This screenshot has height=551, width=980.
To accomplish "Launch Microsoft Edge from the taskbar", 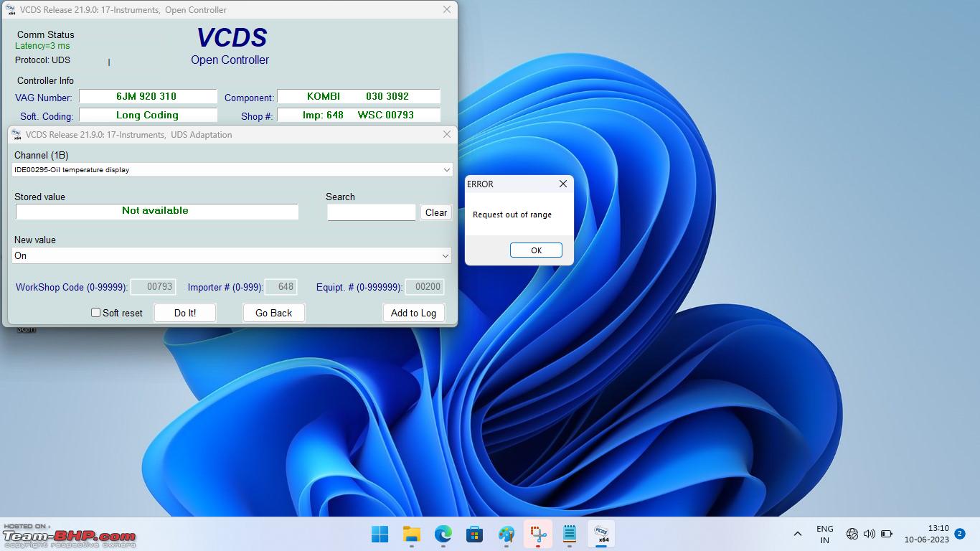I will [443, 534].
